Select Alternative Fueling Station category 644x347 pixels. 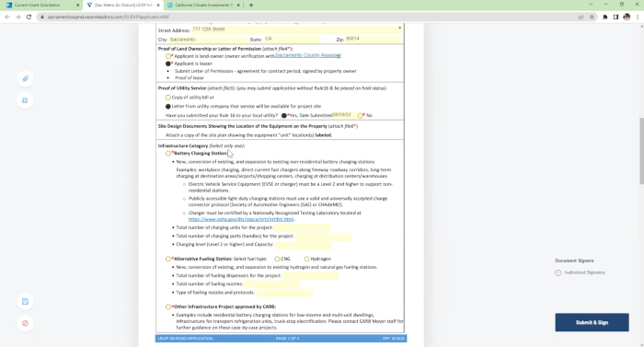pos(168,259)
